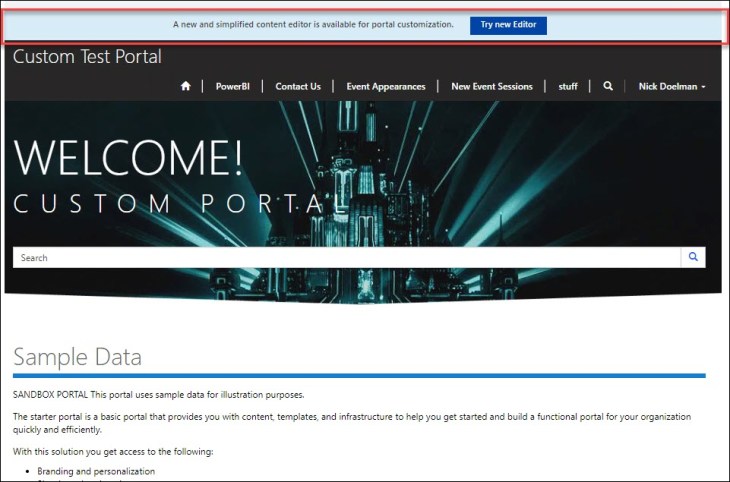Screen dimensions: 730x482
Task: Expand the Nick Doelman user menu
Action: pos(672,87)
